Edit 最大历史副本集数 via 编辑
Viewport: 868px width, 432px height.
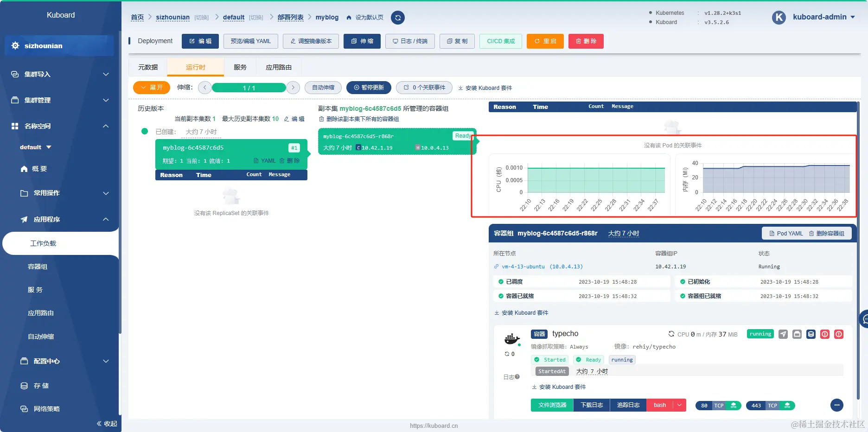point(294,119)
